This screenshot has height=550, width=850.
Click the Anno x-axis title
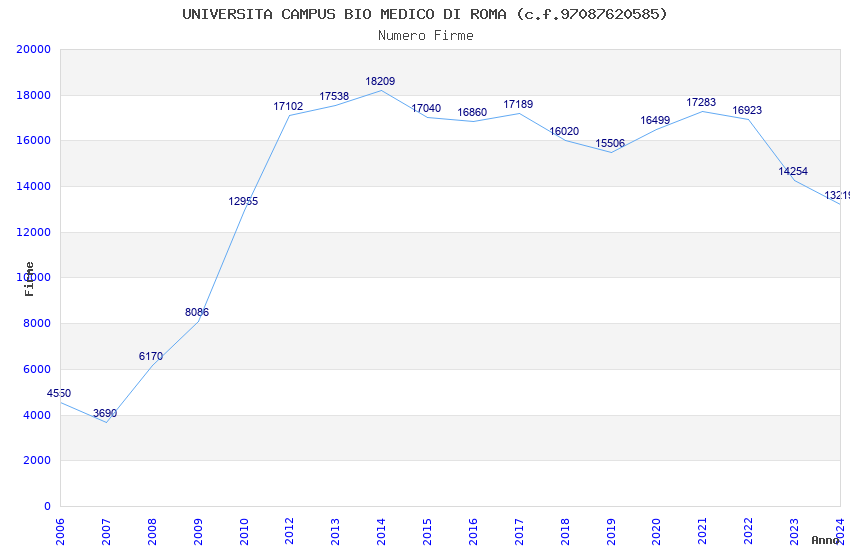coord(825,540)
